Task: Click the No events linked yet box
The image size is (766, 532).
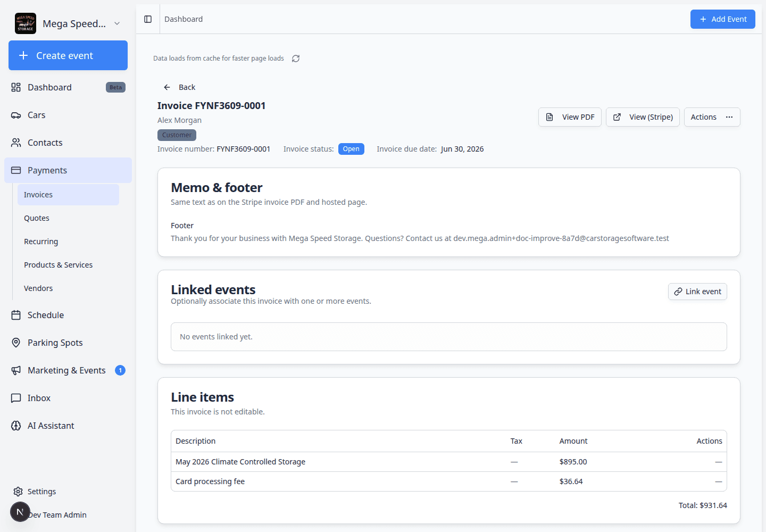Action: click(449, 337)
